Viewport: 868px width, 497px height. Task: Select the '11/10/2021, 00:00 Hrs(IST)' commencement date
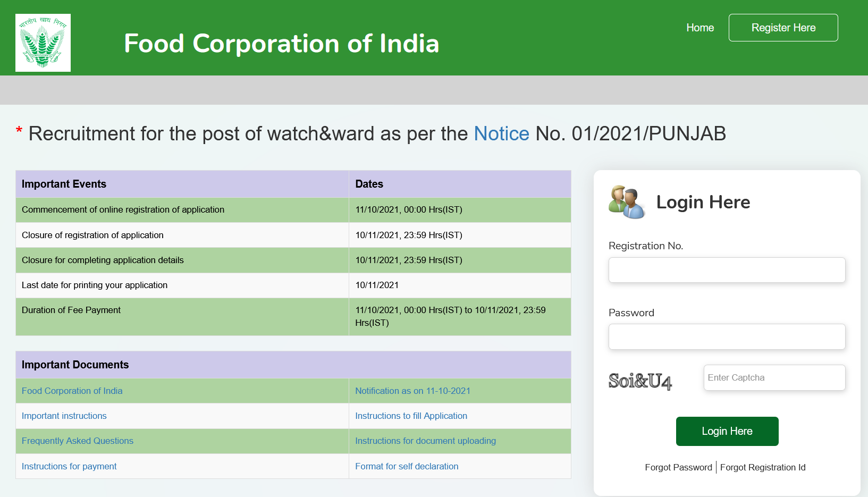[460, 210]
